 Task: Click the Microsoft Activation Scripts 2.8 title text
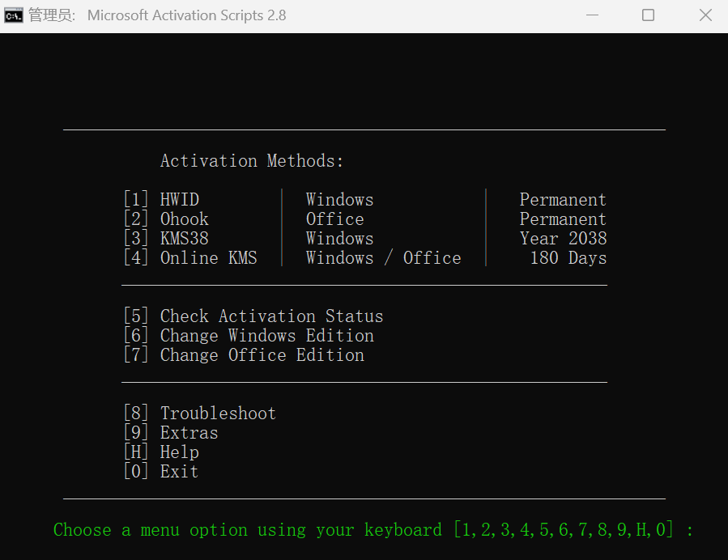coord(186,15)
